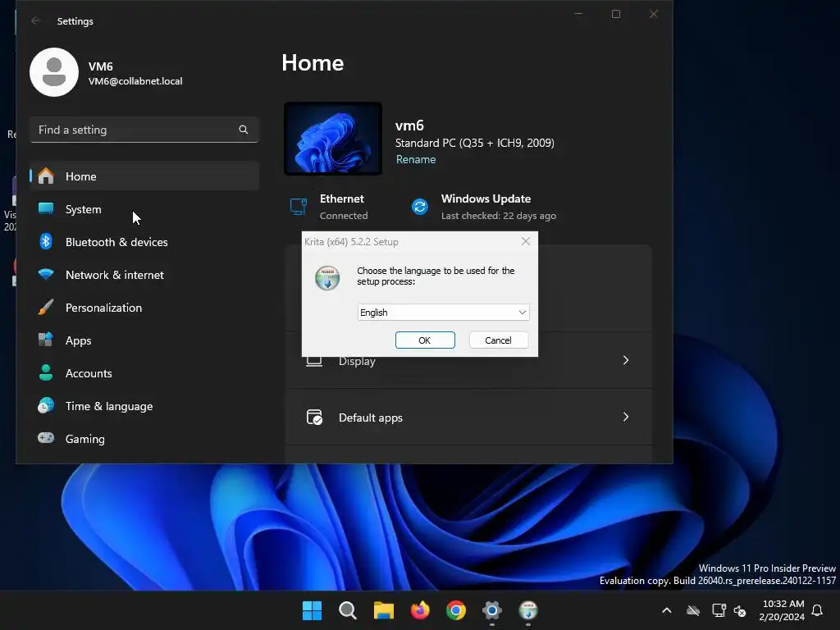Open Ethernet Connected status
Viewport: 840px width, 630px height.
pyautogui.click(x=328, y=207)
